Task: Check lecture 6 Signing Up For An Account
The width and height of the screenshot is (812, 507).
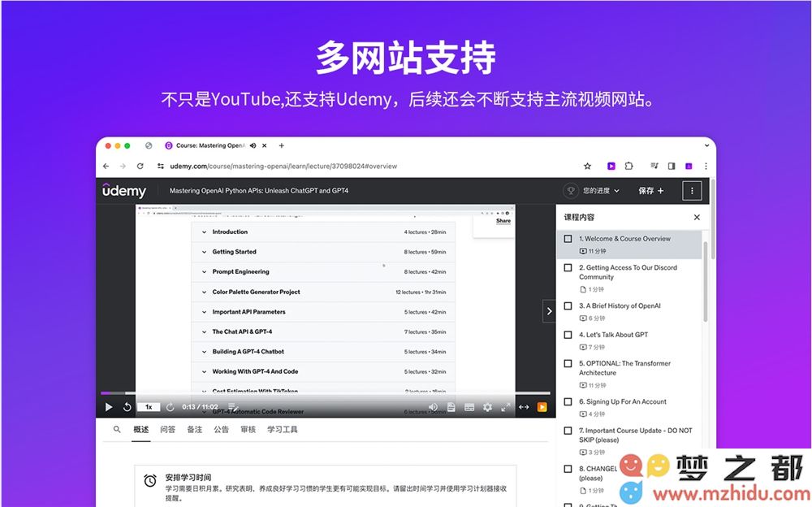Action: coord(568,401)
